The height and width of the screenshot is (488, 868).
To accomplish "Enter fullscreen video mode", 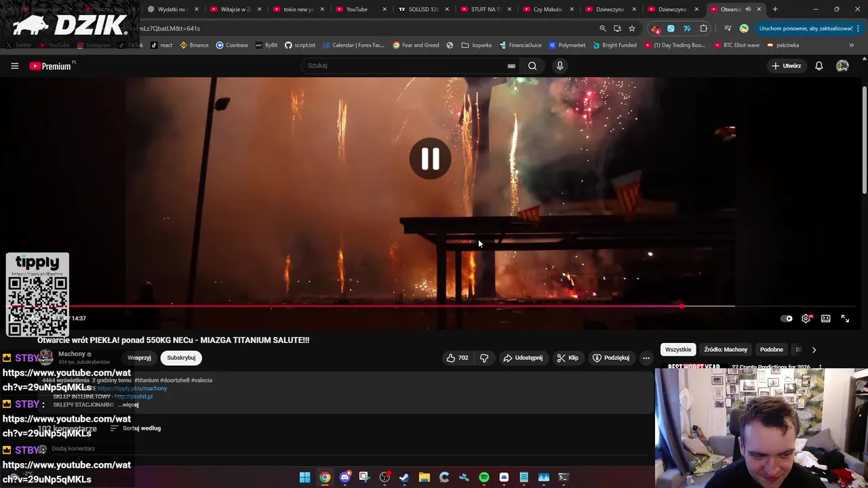I will (845, 319).
